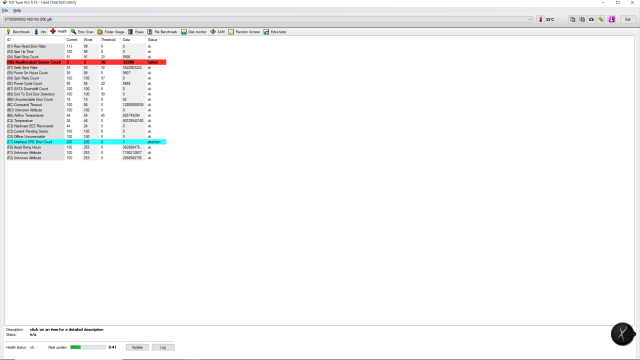Select the Airflow Temperature row
Image resolution: width=640 pixels, height=360 pixels.
86,116
